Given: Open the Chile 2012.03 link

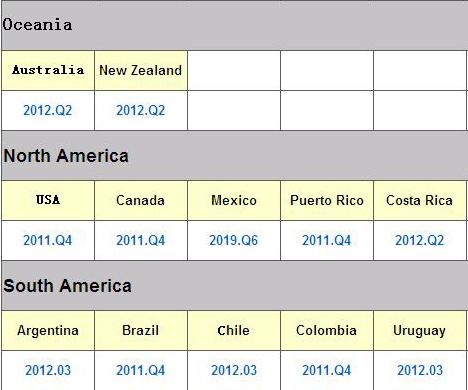Looking at the screenshot, I should coord(234,370).
